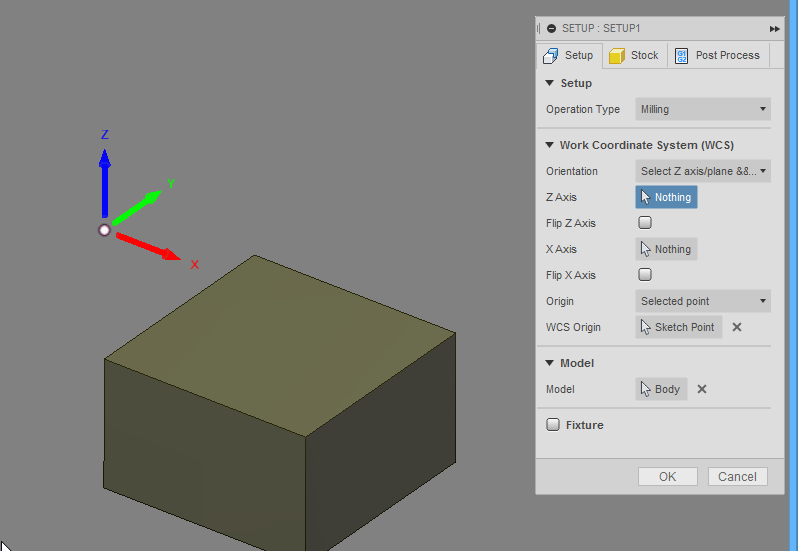The width and height of the screenshot is (798, 551).
Task: Confirm the setup with OK
Action: tap(668, 477)
